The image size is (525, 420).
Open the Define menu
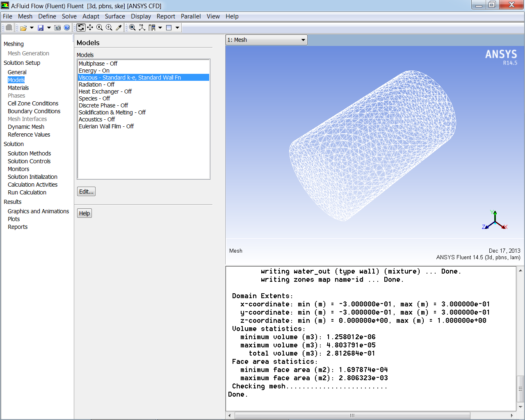coord(47,16)
